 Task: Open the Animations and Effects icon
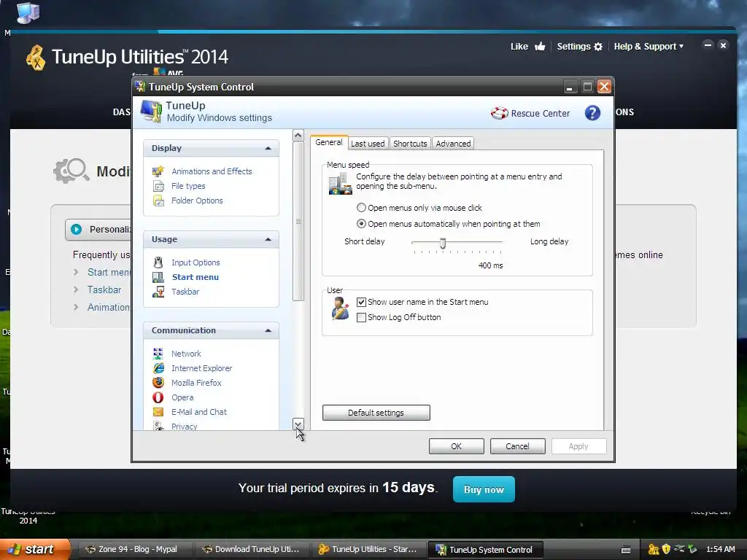pyautogui.click(x=158, y=171)
